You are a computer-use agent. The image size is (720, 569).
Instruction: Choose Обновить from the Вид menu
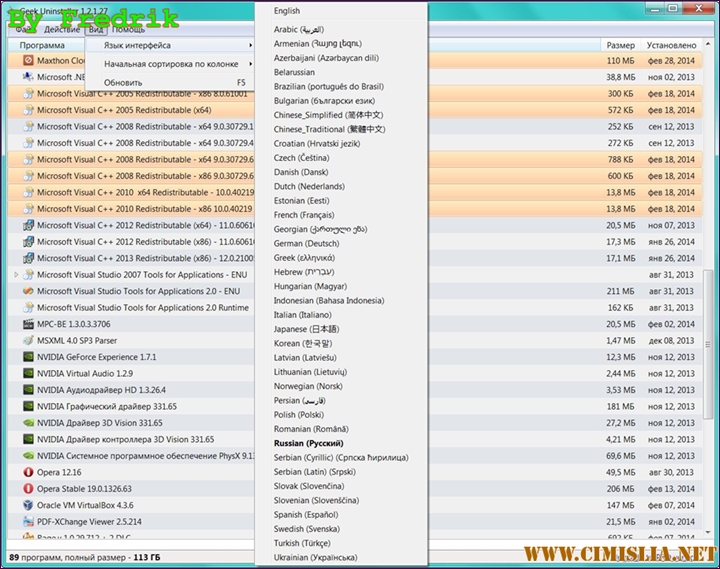pos(123,82)
